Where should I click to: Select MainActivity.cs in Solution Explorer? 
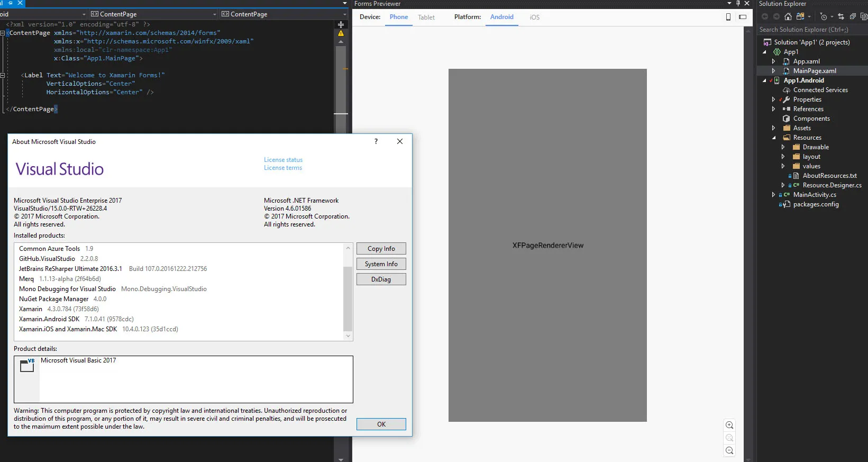click(x=815, y=195)
